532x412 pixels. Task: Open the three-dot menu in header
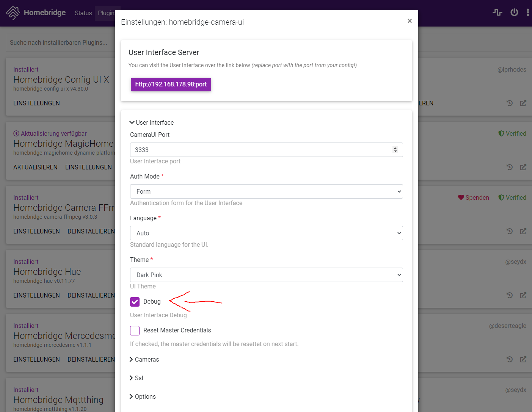(528, 13)
